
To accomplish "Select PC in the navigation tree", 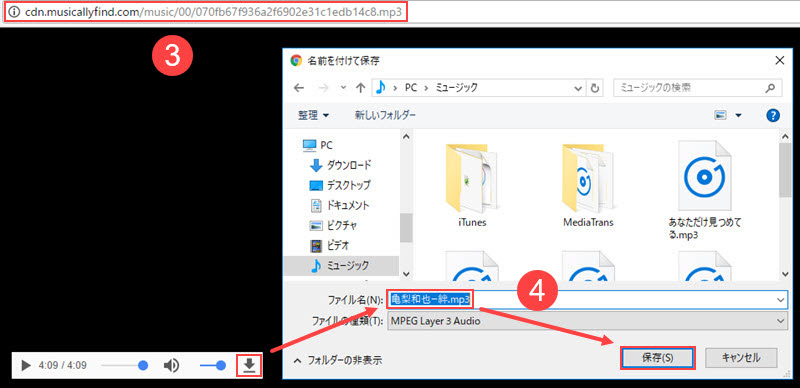I will point(318,145).
